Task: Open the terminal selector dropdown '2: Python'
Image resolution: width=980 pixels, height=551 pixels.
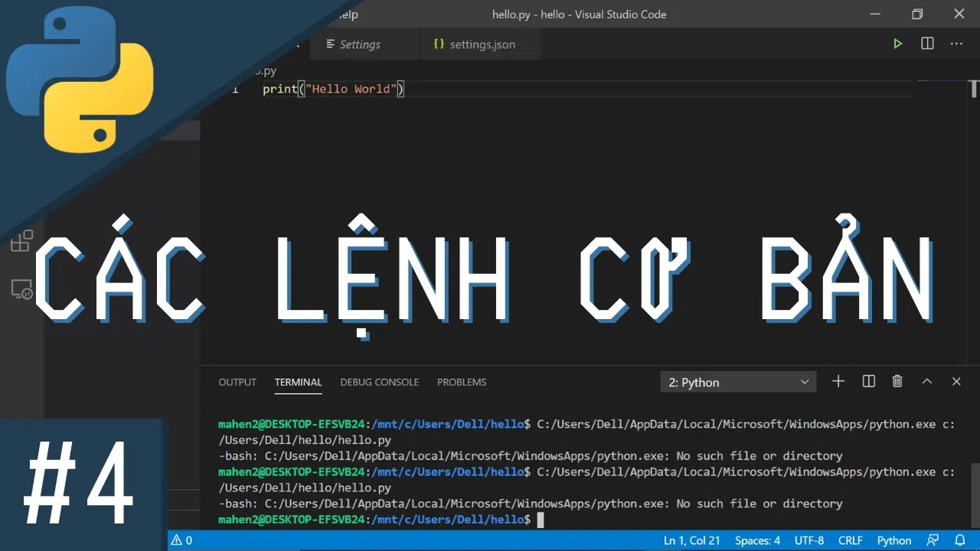Action: 738,382
